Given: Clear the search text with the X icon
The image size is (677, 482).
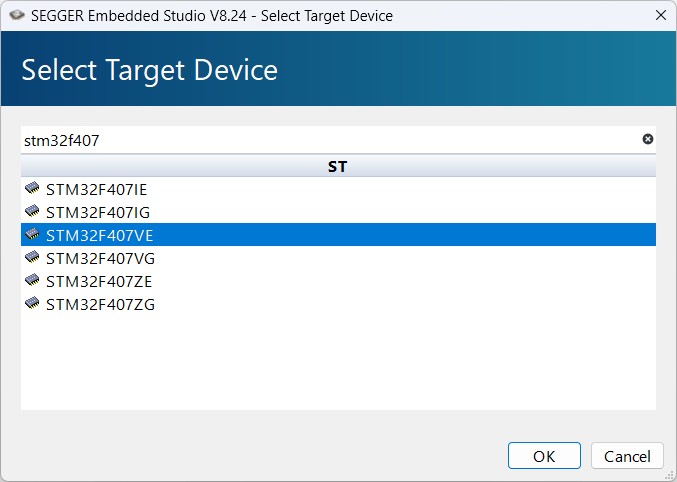Looking at the screenshot, I should tap(647, 140).
